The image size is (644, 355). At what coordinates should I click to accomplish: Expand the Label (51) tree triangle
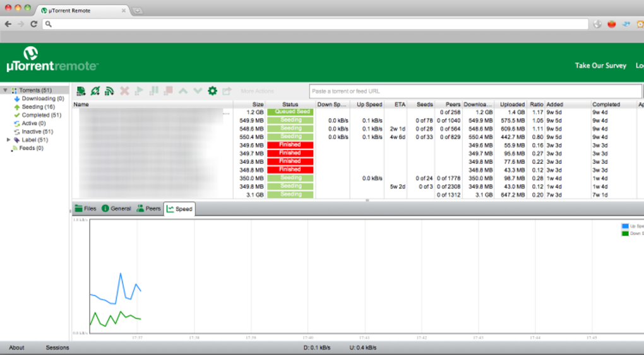9,140
